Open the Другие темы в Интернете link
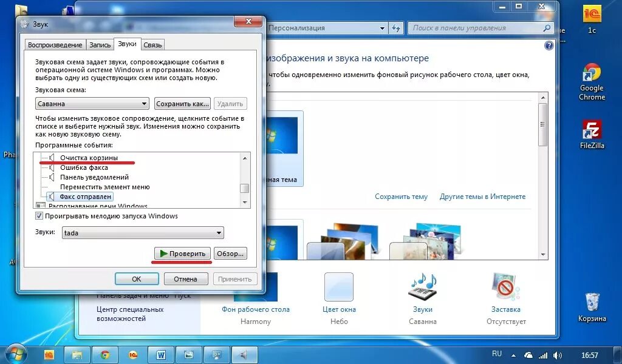Image resolution: width=622 pixels, height=364 pixels. tap(482, 197)
